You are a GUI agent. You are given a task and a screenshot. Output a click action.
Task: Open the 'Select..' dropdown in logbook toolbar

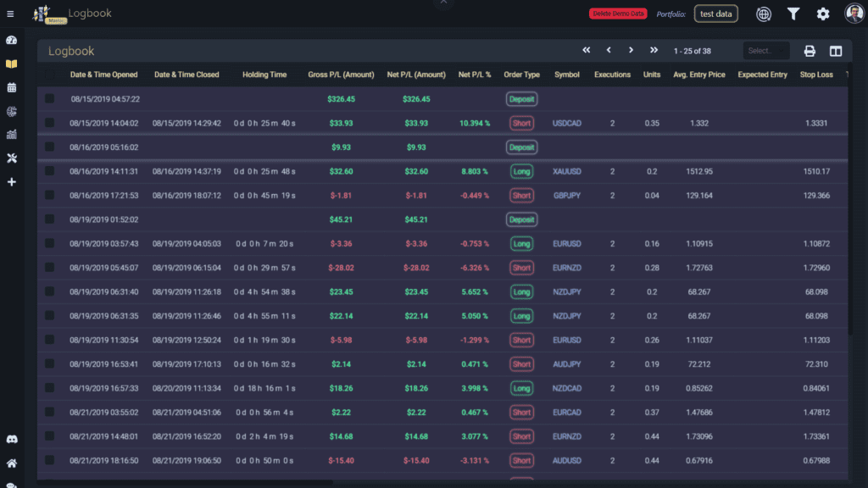coord(765,51)
